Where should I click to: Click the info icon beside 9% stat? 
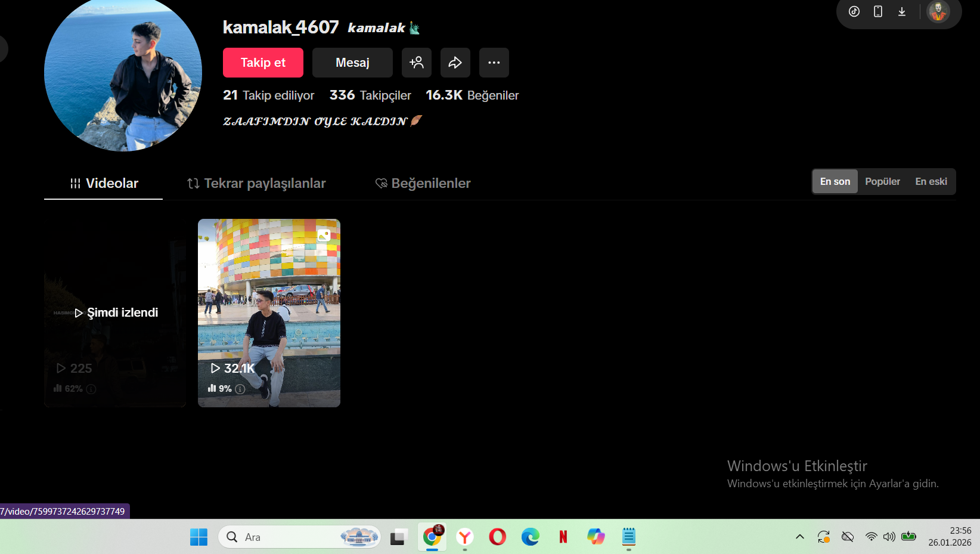coord(240,389)
